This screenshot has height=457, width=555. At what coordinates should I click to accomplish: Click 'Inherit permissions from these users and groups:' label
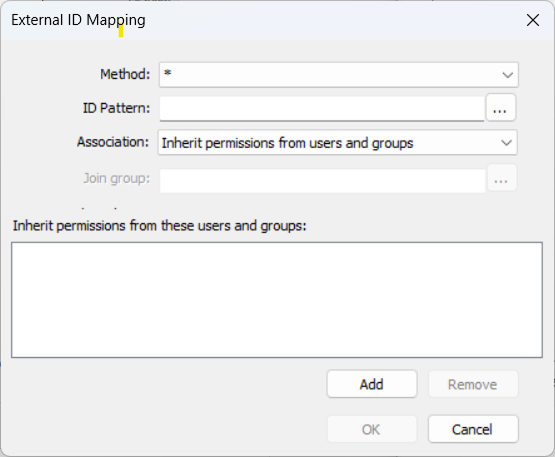(160, 225)
